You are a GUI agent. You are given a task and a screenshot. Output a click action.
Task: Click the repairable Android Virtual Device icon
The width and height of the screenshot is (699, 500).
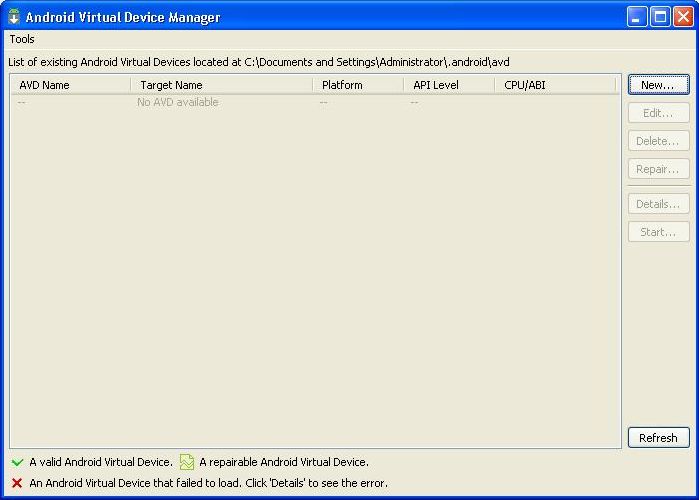[x=186, y=462]
